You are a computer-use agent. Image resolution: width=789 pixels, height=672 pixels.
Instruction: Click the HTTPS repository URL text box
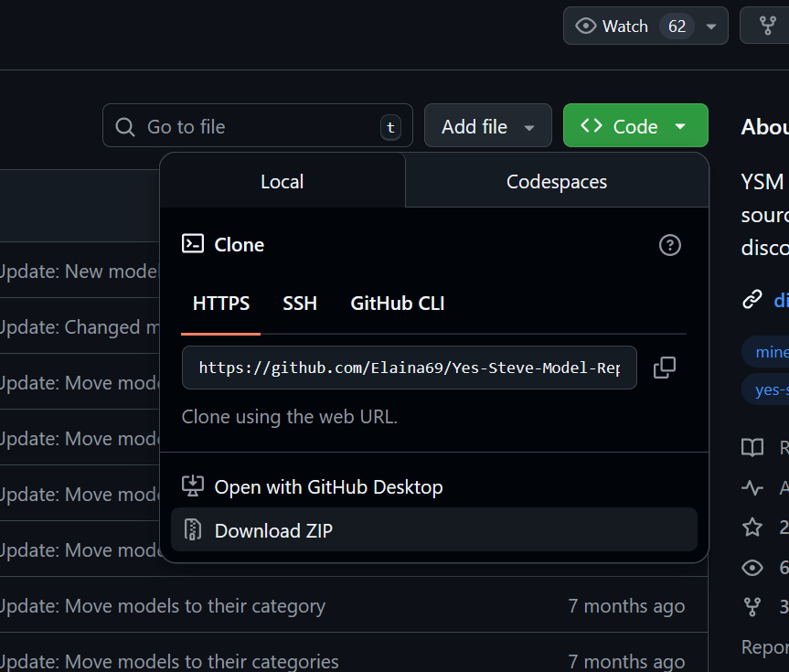pyautogui.click(x=409, y=368)
